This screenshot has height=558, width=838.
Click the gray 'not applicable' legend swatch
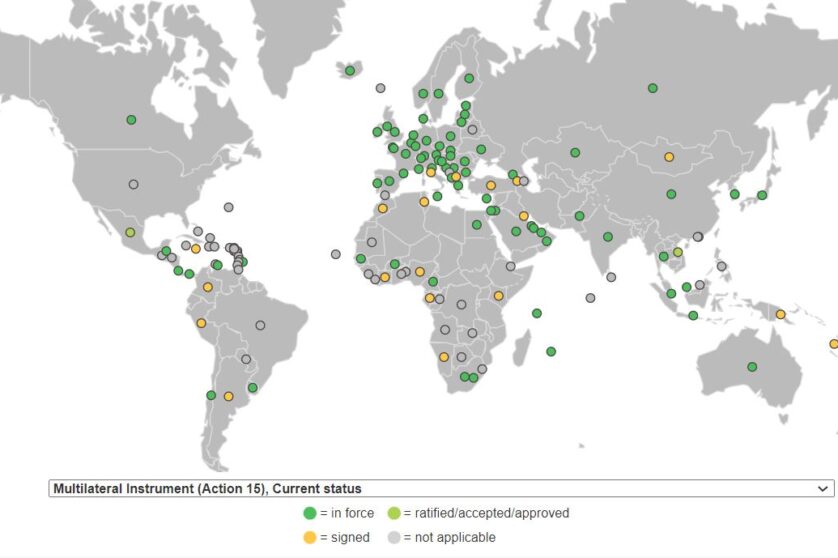tap(394, 538)
